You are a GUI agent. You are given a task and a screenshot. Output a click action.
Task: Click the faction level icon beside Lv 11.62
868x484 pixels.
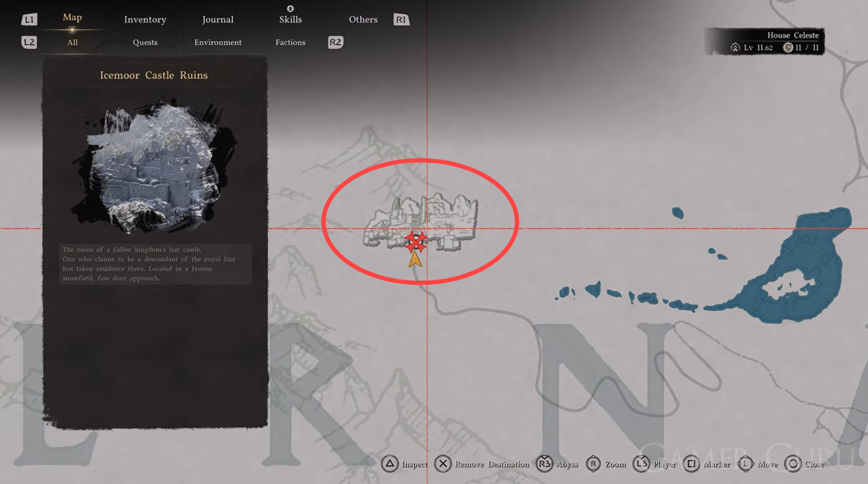735,48
